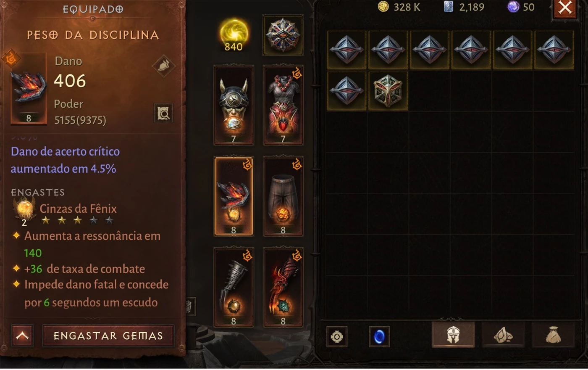Click the Engastar Gemas button
Image resolution: width=588 pixels, height=370 pixels.
coord(108,336)
